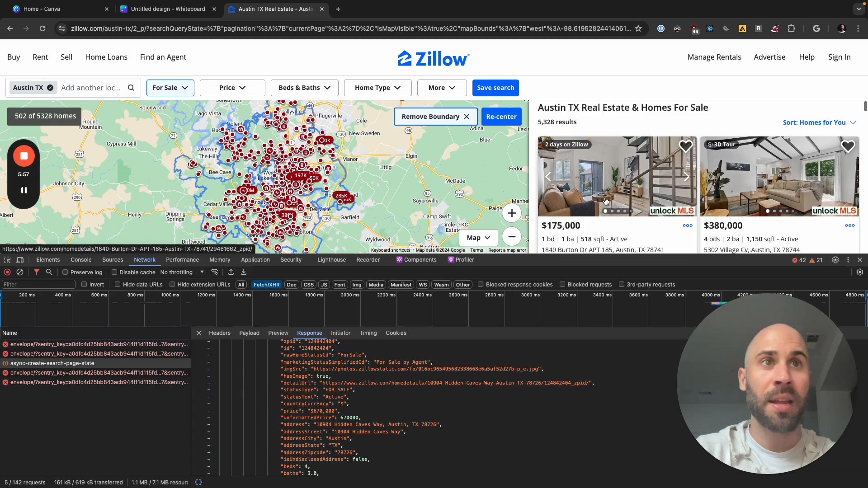Check Hide data URLs
The image size is (868, 488).
[x=118, y=285]
